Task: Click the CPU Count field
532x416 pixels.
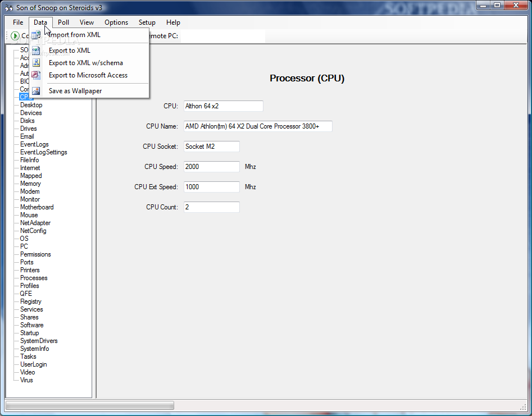Action: [212, 207]
